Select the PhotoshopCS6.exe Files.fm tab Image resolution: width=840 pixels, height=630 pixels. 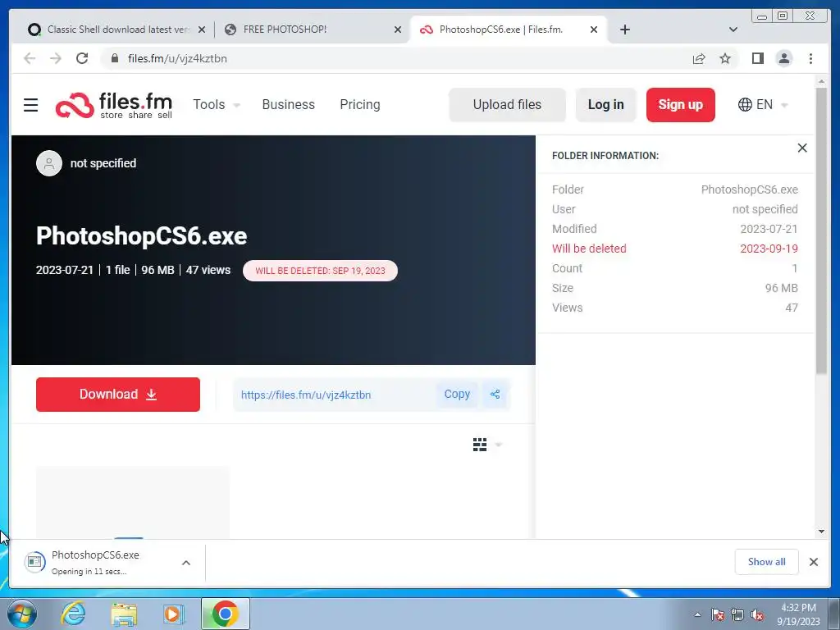tap(501, 30)
